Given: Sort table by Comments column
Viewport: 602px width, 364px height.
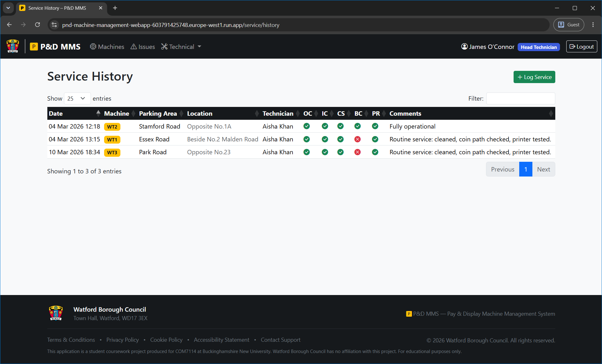Looking at the screenshot, I should point(472,113).
